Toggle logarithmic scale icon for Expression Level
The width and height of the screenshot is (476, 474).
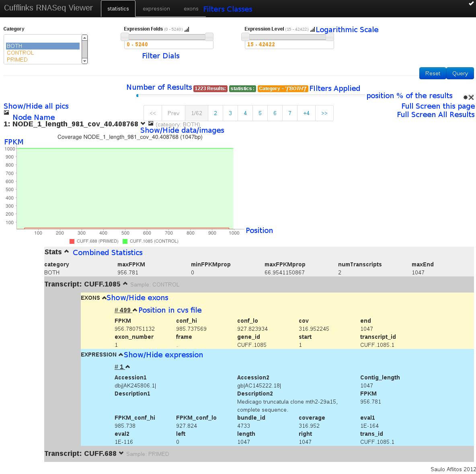point(312,29)
